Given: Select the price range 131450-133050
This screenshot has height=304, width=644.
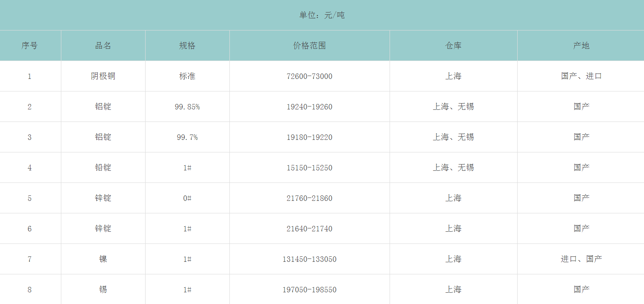Looking at the screenshot, I should tap(309, 259).
